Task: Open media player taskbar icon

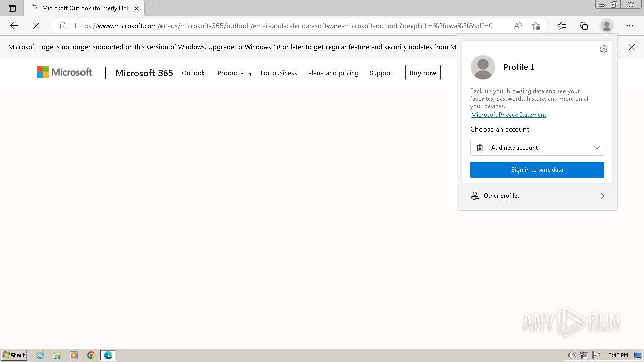Action: pyautogui.click(x=74, y=355)
